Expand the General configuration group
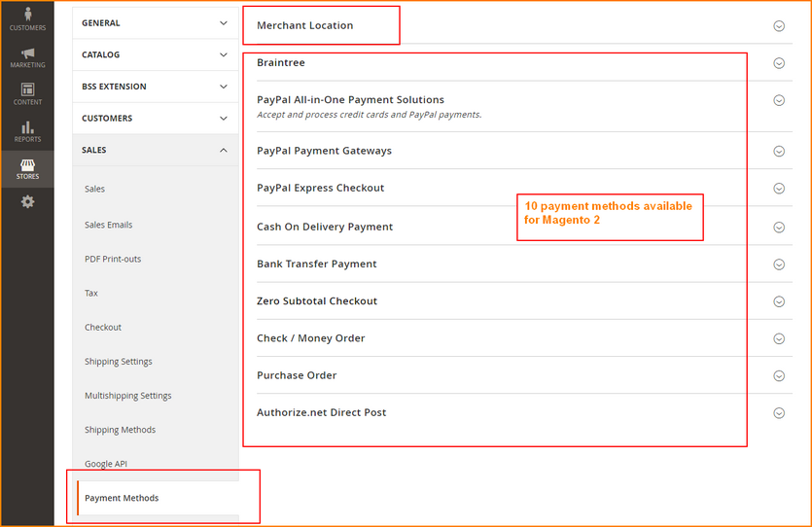Viewport: 812px width, 527px height. 155,23
